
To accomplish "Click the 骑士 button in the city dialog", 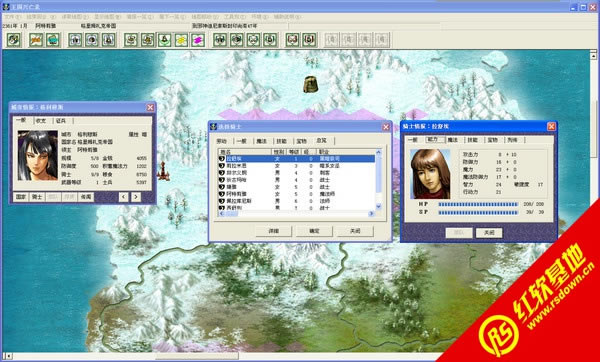I will [x=37, y=197].
